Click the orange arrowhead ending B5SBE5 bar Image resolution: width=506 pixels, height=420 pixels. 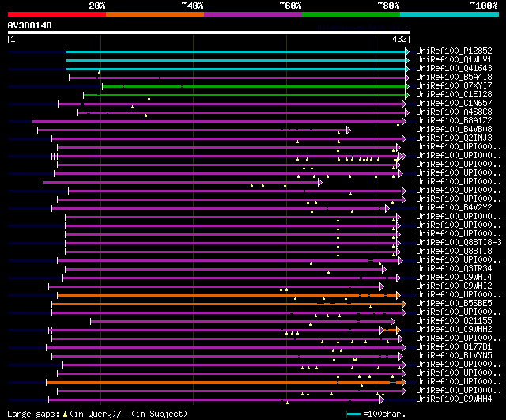404,304
